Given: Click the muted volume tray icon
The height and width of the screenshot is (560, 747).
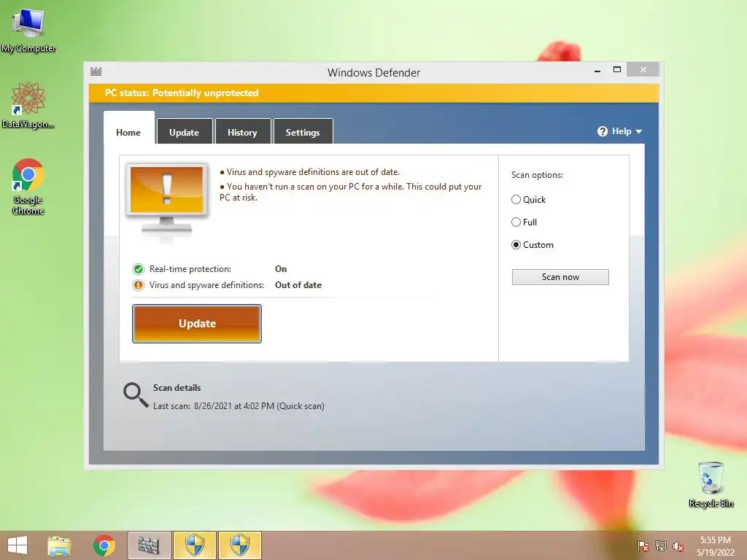Looking at the screenshot, I should click(x=678, y=546).
